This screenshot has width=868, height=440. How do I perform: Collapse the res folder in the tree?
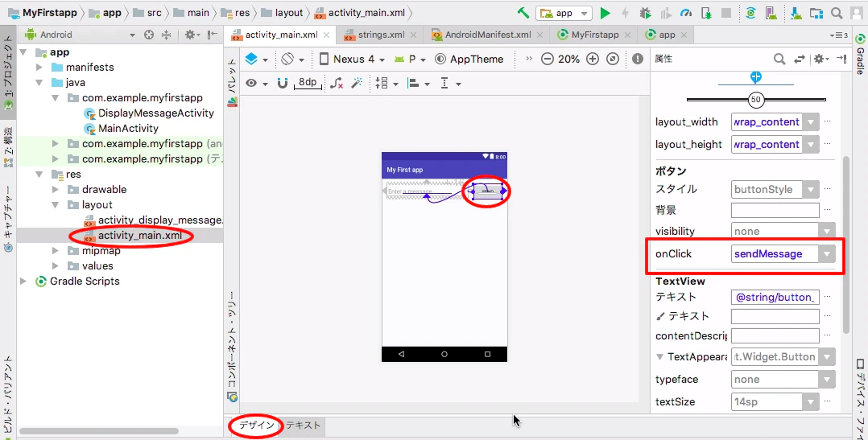39,174
